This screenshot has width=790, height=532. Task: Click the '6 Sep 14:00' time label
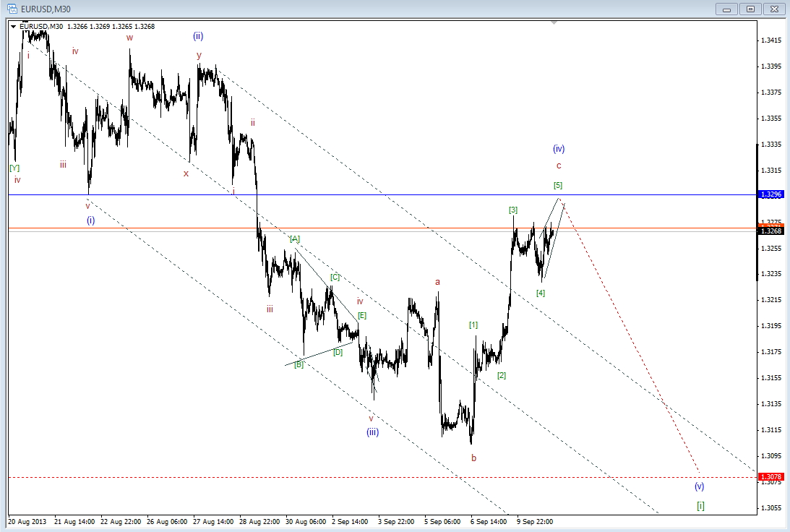tap(489, 521)
